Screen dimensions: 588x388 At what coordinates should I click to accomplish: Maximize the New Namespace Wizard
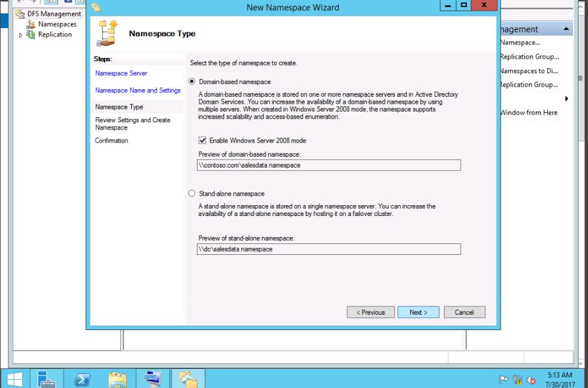point(464,5)
